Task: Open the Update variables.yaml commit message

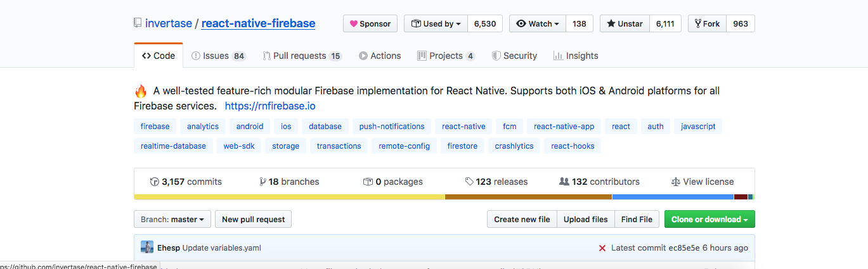Action: coord(221,247)
